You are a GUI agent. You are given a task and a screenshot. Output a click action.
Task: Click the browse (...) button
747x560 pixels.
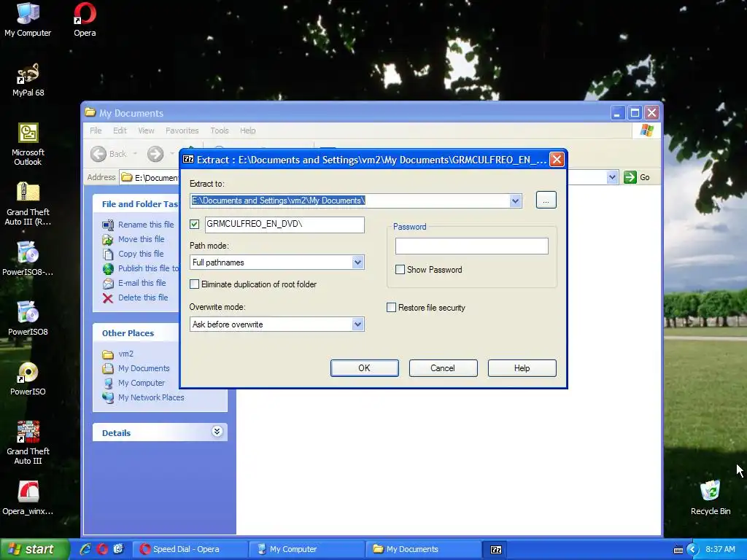546,200
